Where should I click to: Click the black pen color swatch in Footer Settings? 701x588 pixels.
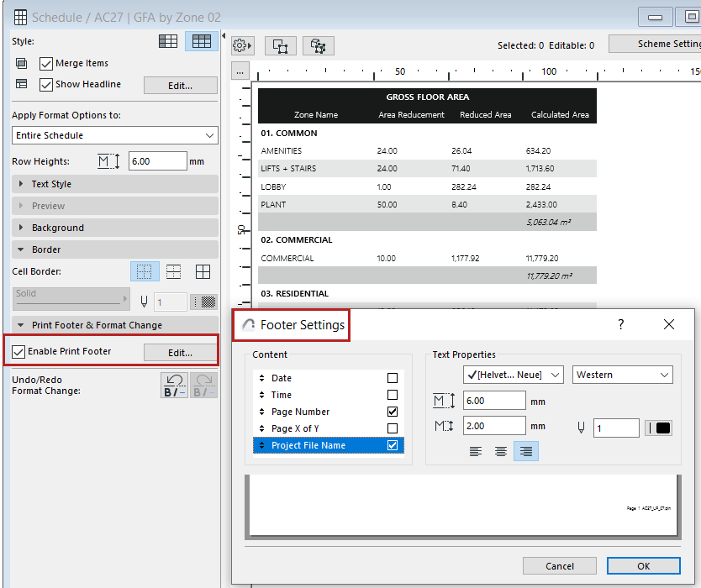point(658,428)
